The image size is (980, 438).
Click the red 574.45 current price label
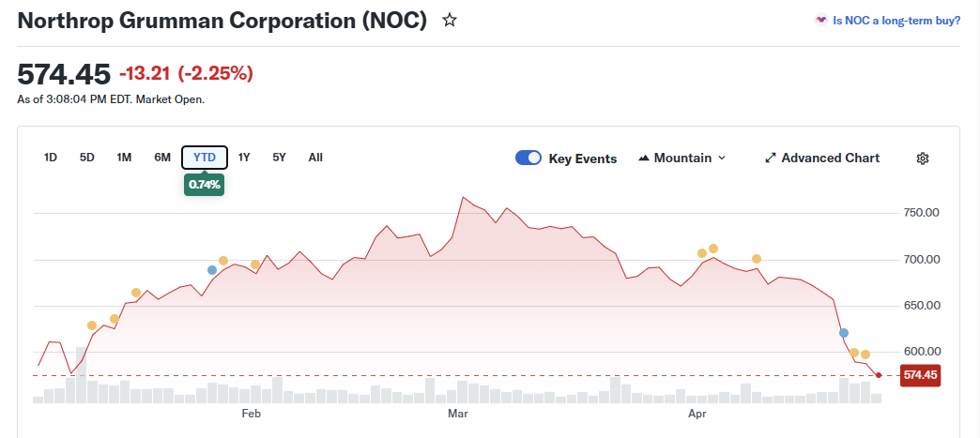919,375
